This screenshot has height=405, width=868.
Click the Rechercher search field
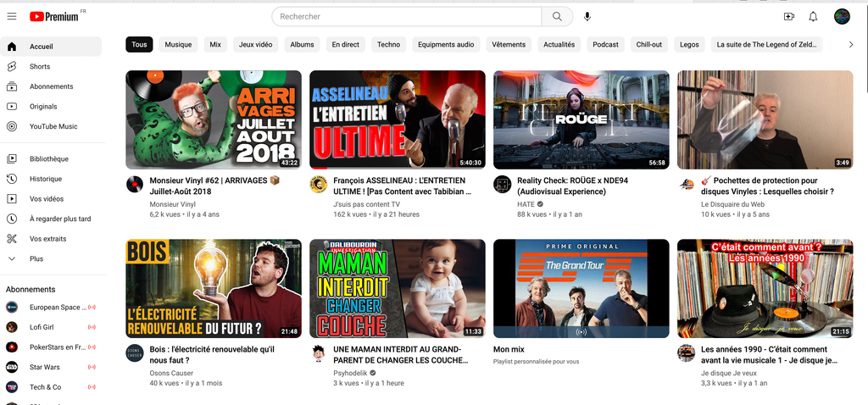(407, 17)
